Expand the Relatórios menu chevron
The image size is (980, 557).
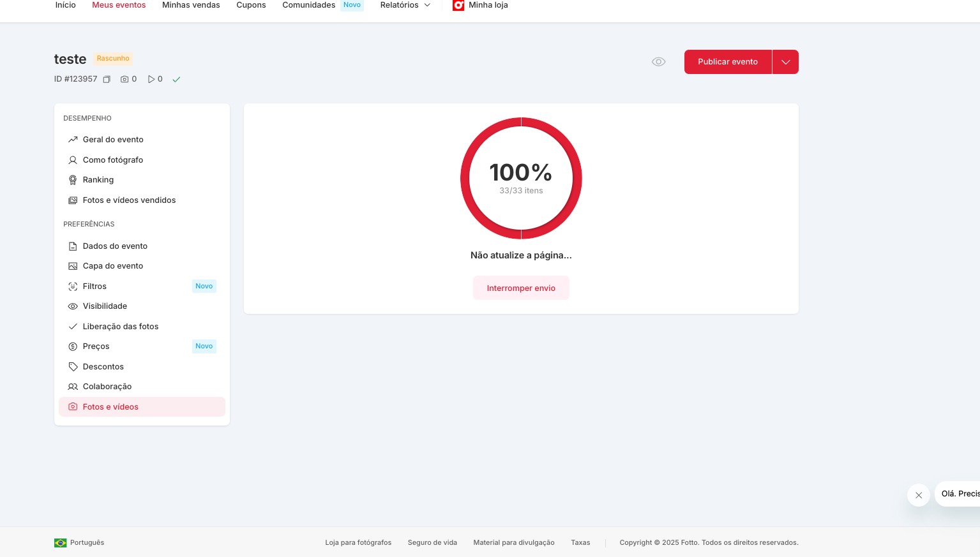click(427, 5)
